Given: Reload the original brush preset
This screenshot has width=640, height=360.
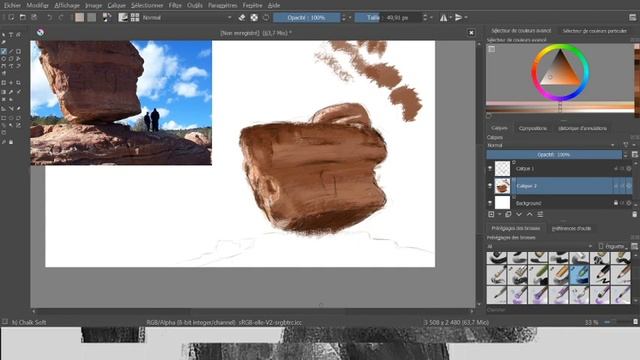Looking at the screenshot, I should (x=266, y=18).
